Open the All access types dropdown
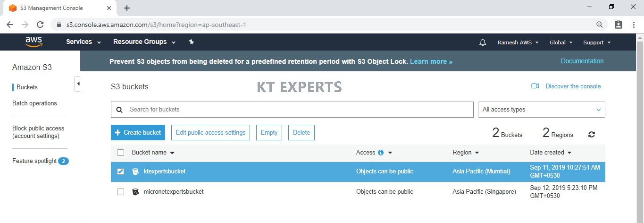Viewport: 644px width, 223px height. [x=542, y=110]
